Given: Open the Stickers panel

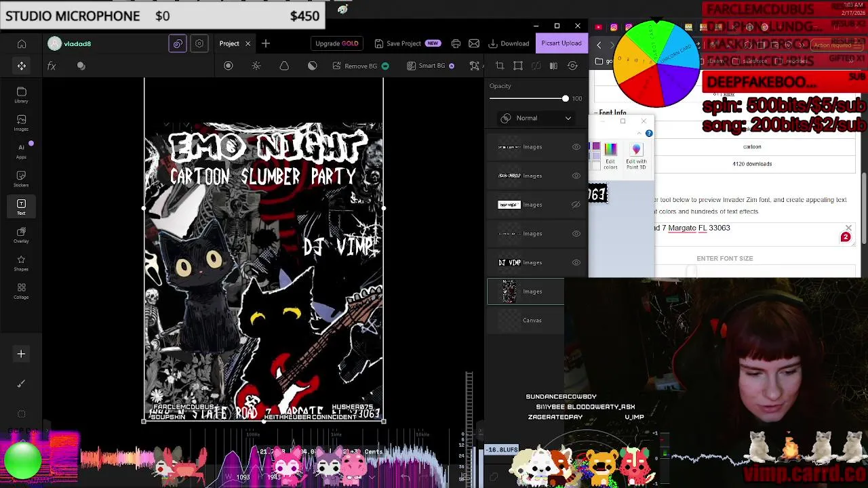Looking at the screenshot, I should coord(21,178).
